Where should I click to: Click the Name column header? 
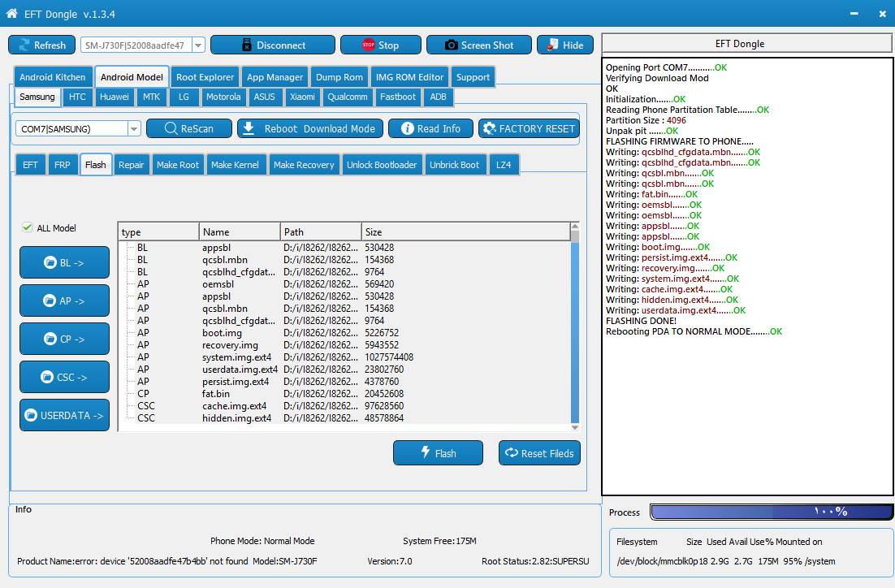(x=240, y=231)
